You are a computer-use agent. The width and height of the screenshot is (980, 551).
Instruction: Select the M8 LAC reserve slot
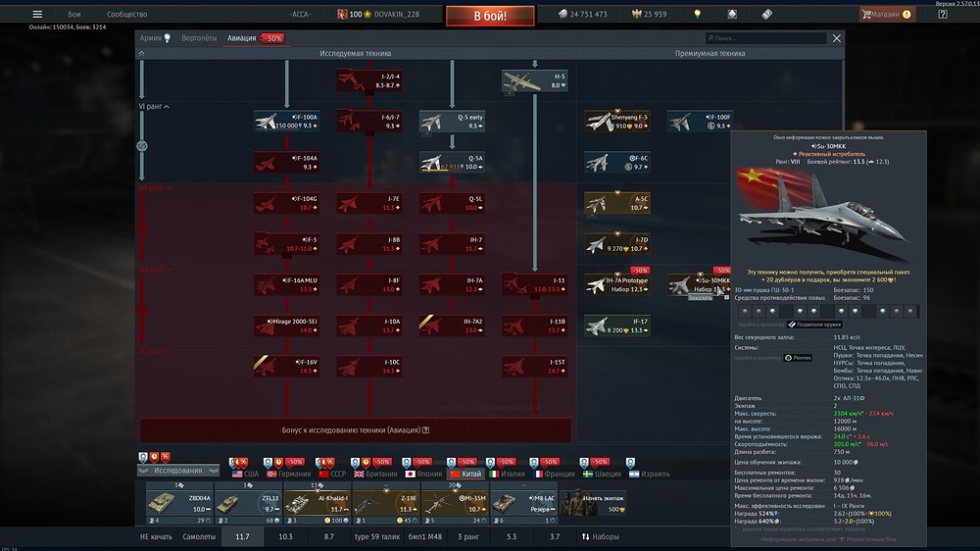click(x=523, y=503)
